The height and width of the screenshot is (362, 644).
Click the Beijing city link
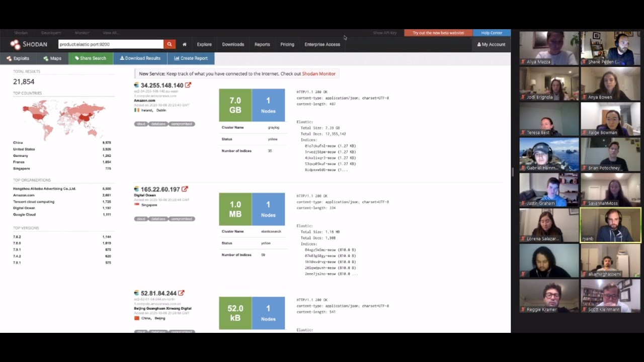click(160, 318)
